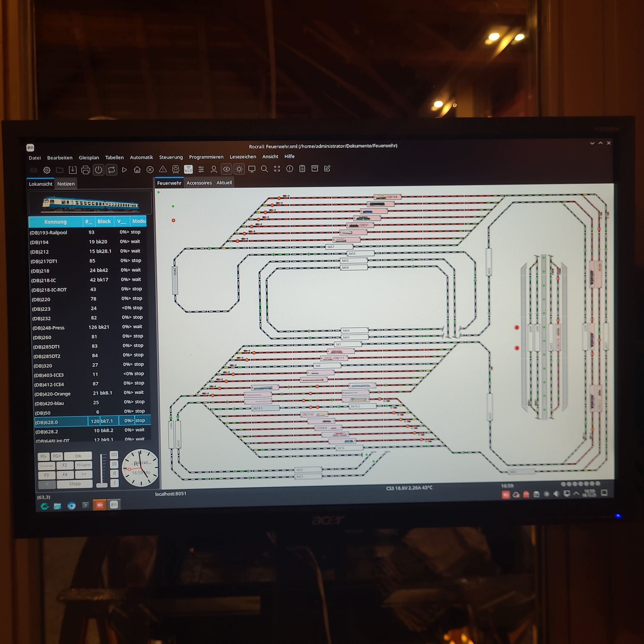644x644 pixels.
Task: Click the direction arrow button beside Stopp
Action: click(47, 484)
